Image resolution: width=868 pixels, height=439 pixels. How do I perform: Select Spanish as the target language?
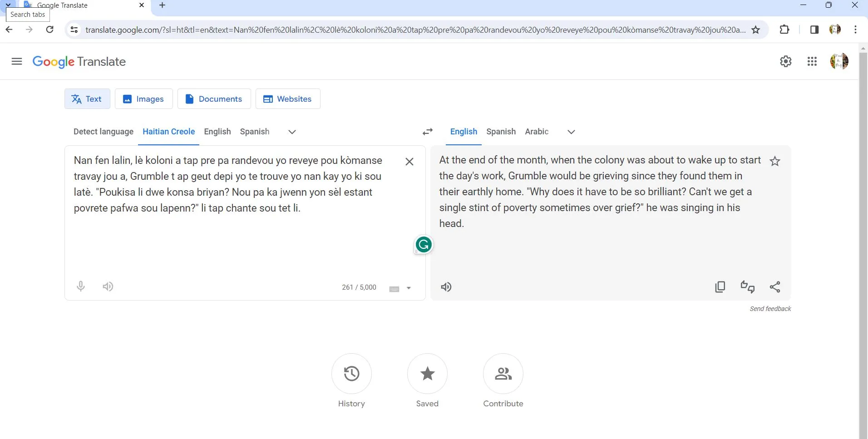pos(500,132)
